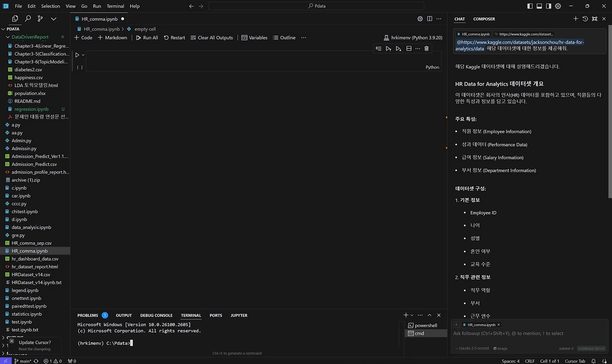The image size is (612, 364).
Task: Choose the claude-3.5-sonnet model dropdown
Action: tap(472, 348)
